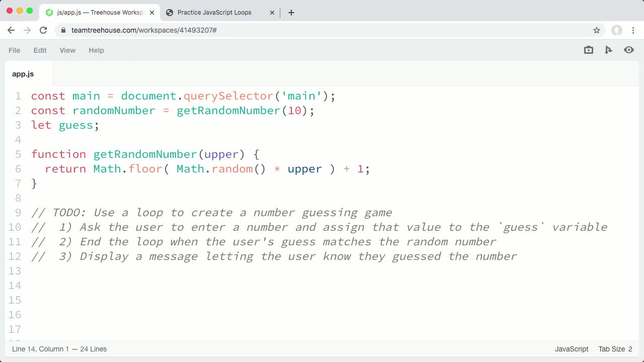Preview the workspace with the eye icon
This screenshot has height=362, width=644.
tap(629, 50)
